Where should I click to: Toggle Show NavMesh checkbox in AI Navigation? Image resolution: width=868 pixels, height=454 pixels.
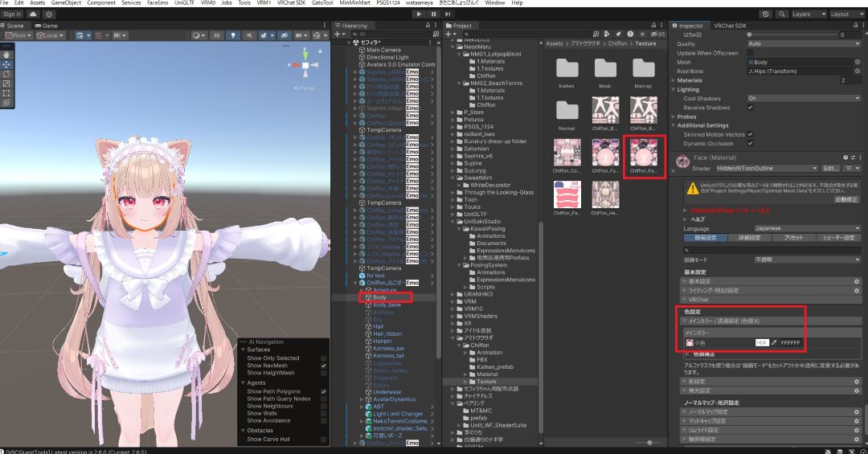click(x=323, y=366)
